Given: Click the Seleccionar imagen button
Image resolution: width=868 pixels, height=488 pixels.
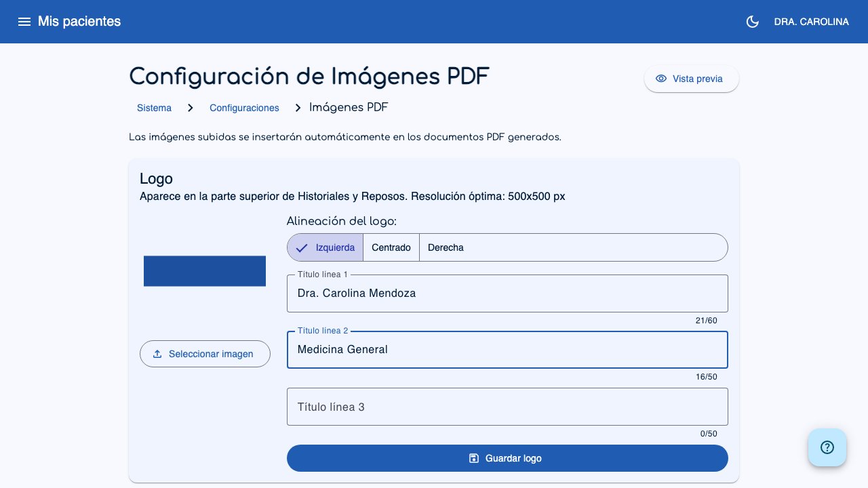Looking at the screenshot, I should point(205,354).
